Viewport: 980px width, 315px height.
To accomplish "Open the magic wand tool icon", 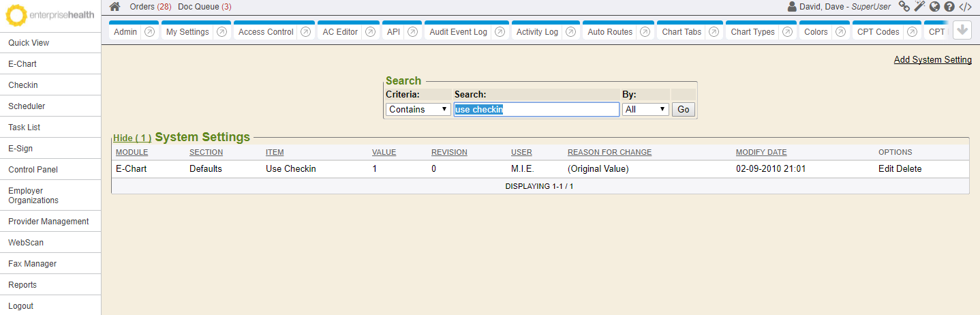I will click(x=919, y=6).
